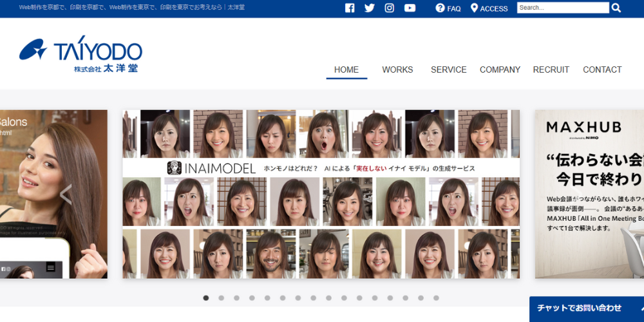Image resolution: width=644 pixels, height=322 pixels.
Task: Open the INAIMODEL banner slide
Action: tap(321, 194)
